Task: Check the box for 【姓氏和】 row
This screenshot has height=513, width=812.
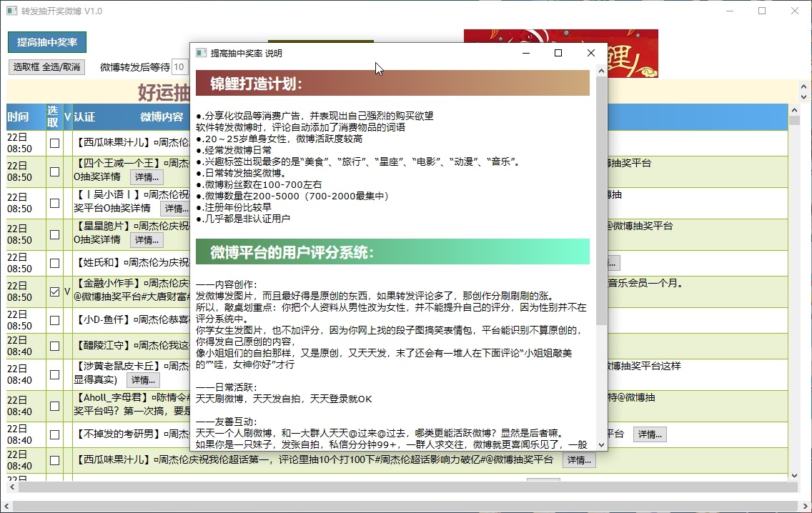Action: [x=54, y=263]
